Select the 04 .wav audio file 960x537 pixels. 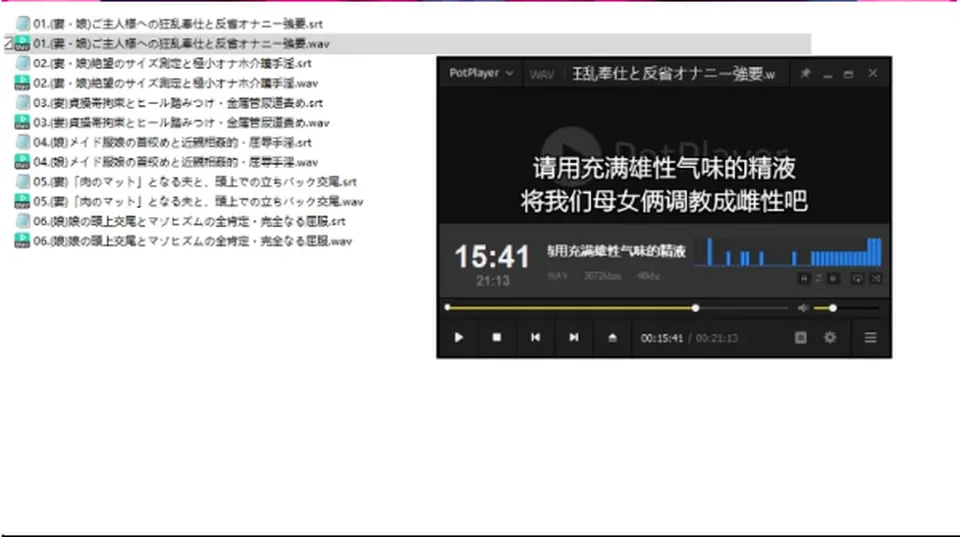tap(176, 162)
